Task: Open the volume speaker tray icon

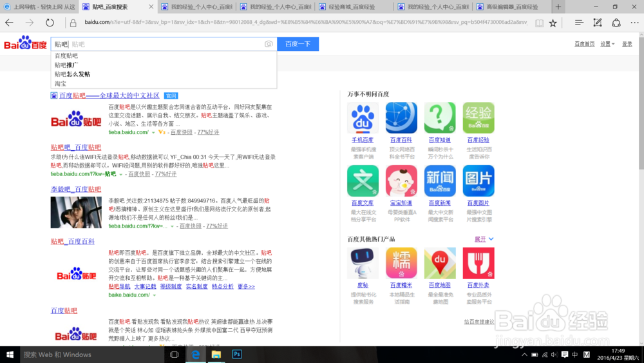Action: [554, 355]
